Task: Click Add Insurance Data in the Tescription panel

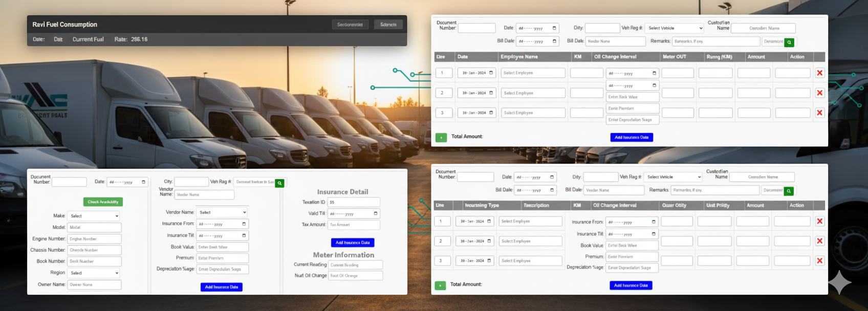Action: pyautogui.click(x=631, y=285)
